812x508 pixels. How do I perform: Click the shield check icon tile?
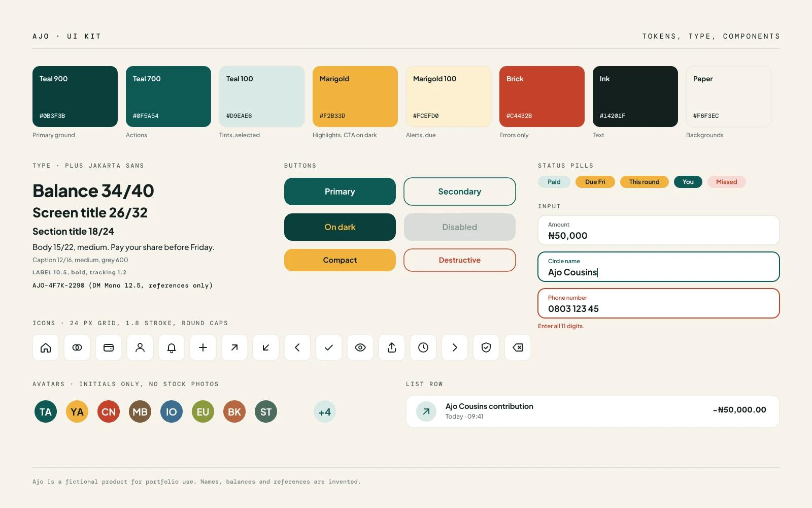486,347
